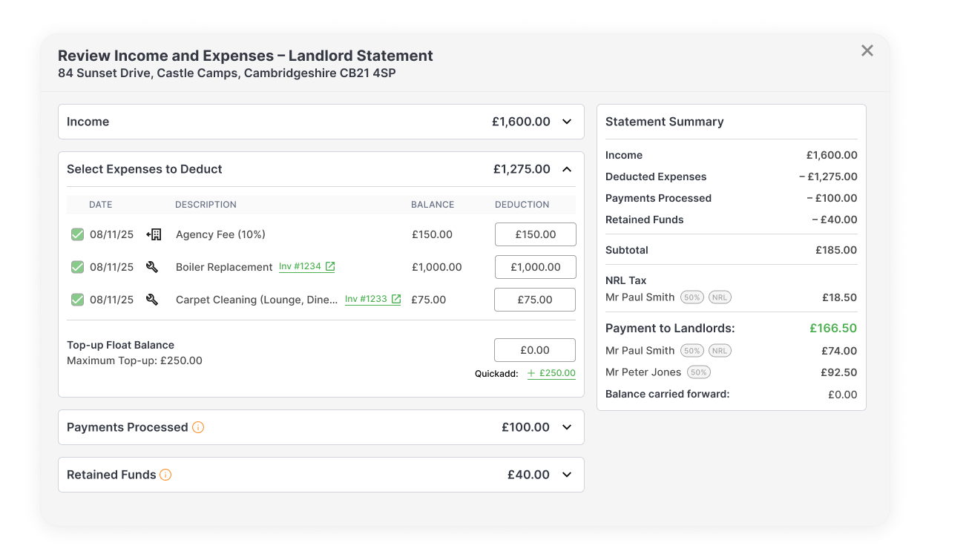
Task: Click the Boiler Replacement wrench icon
Action: click(152, 267)
